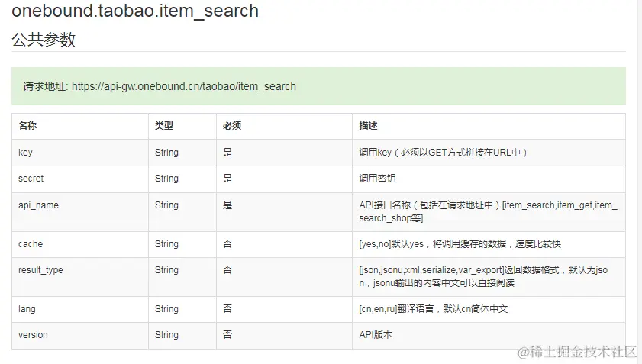Select the api_name parameter cell
Viewport: 642px width, 364px height.
click(38, 205)
